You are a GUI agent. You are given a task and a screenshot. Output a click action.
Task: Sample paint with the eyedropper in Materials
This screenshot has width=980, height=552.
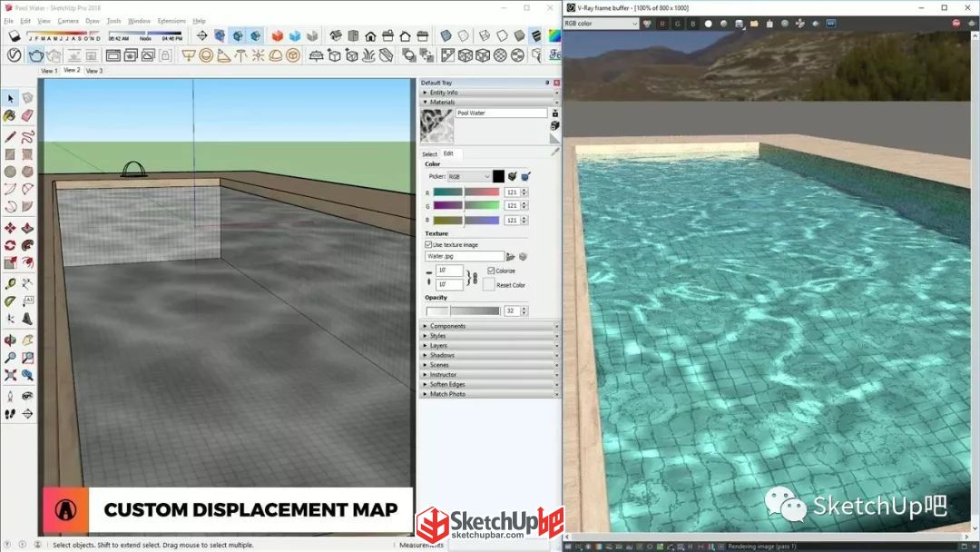tap(554, 152)
